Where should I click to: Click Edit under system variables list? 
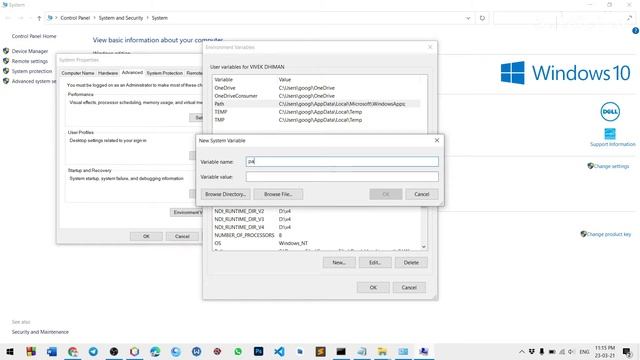point(375,262)
